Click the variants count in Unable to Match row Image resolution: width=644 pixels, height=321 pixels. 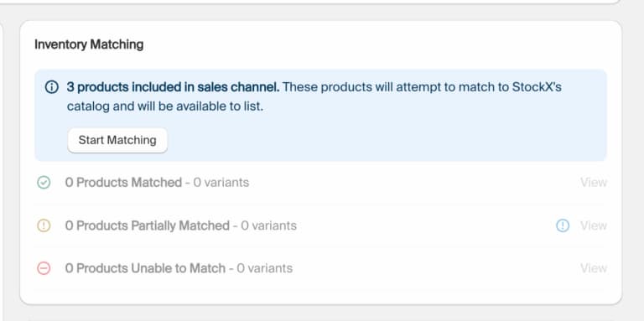265,268
